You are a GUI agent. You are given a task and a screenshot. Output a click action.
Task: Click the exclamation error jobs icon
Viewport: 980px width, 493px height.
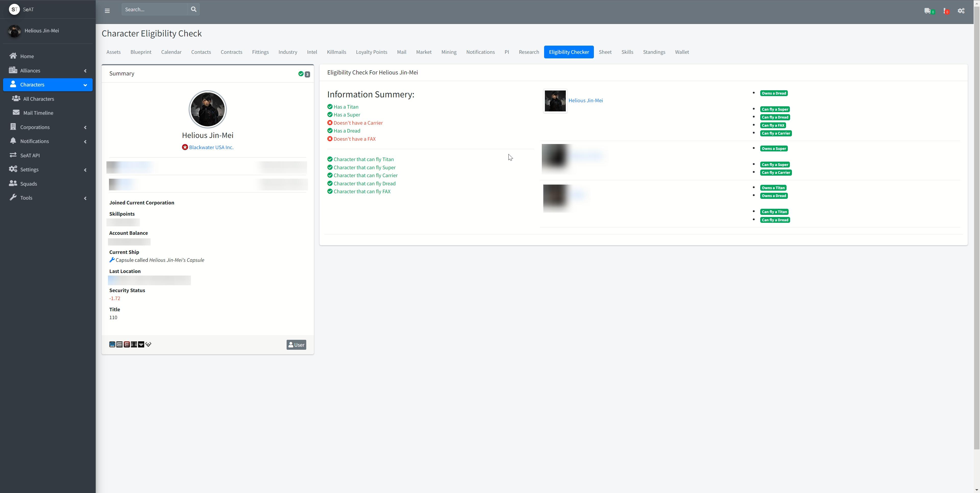tap(945, 11)
